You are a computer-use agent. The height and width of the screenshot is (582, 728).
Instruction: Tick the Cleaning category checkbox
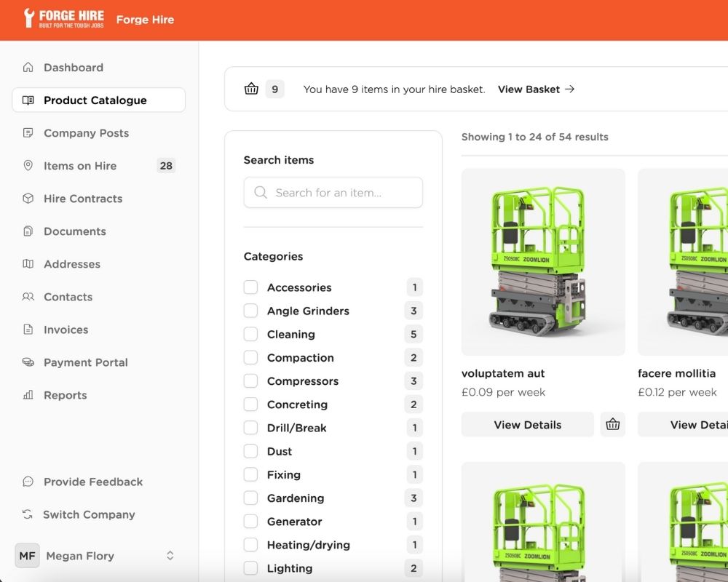(250, 334)
